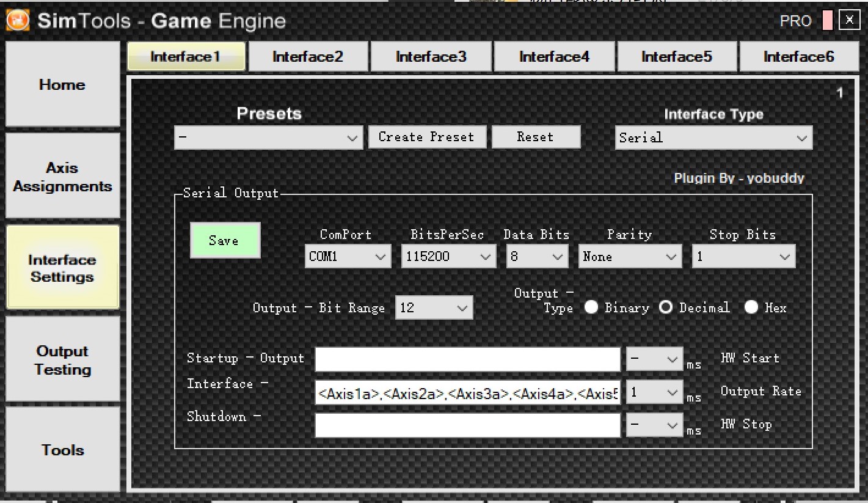Switch to the Interface1 tab
The width and height of the screenshot is (868, 503).
[186, 57]
